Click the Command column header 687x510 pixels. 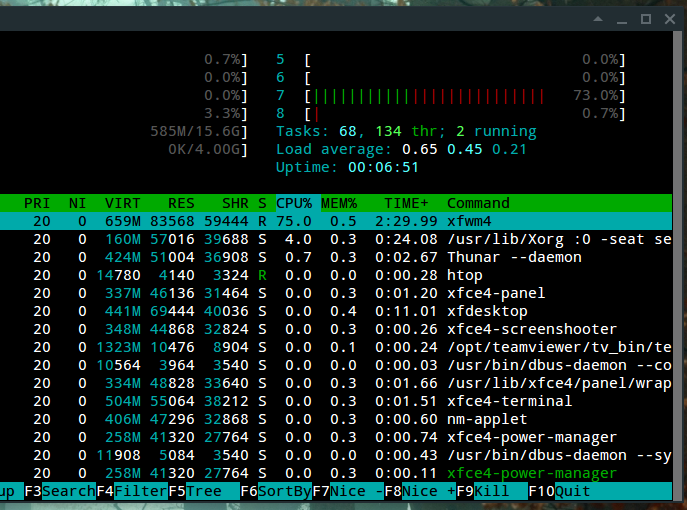click(x=478, y=203)
